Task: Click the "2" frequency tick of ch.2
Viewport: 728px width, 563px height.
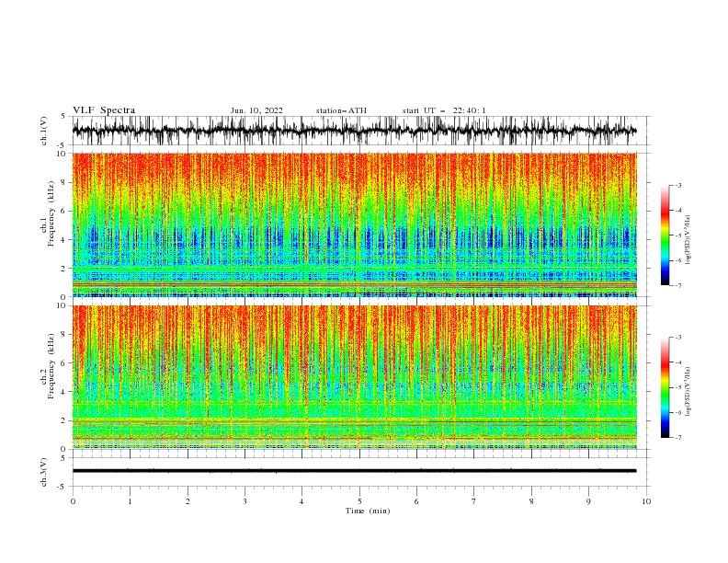Action: click(x=65, y=420)
